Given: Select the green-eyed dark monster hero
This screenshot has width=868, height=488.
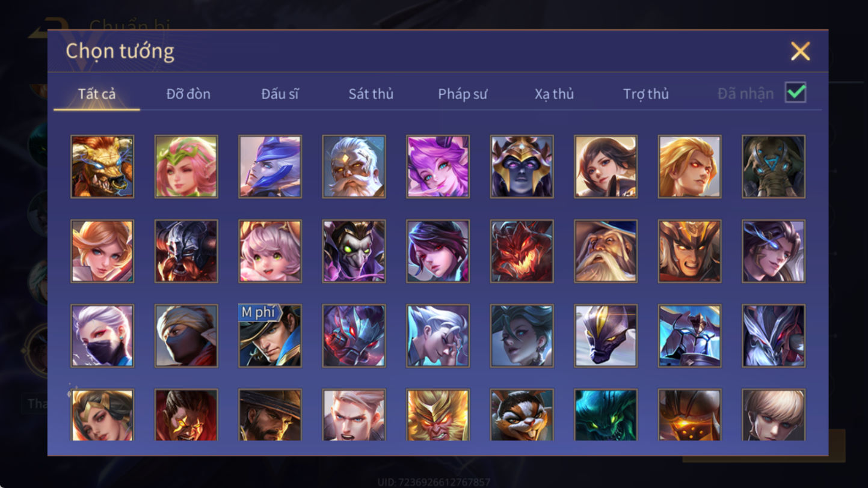Looking at the screenshot, I should [x=606, y=415].
